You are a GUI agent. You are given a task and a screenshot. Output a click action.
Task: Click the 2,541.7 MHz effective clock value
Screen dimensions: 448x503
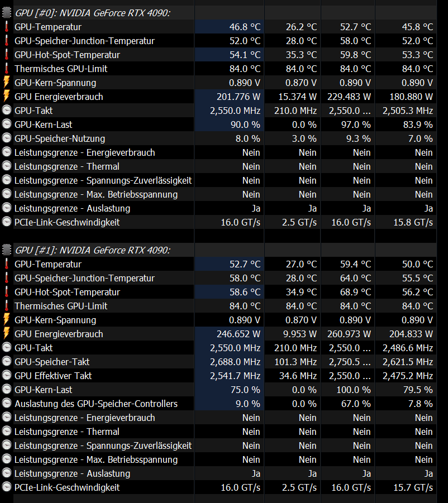tap(235, 376)
